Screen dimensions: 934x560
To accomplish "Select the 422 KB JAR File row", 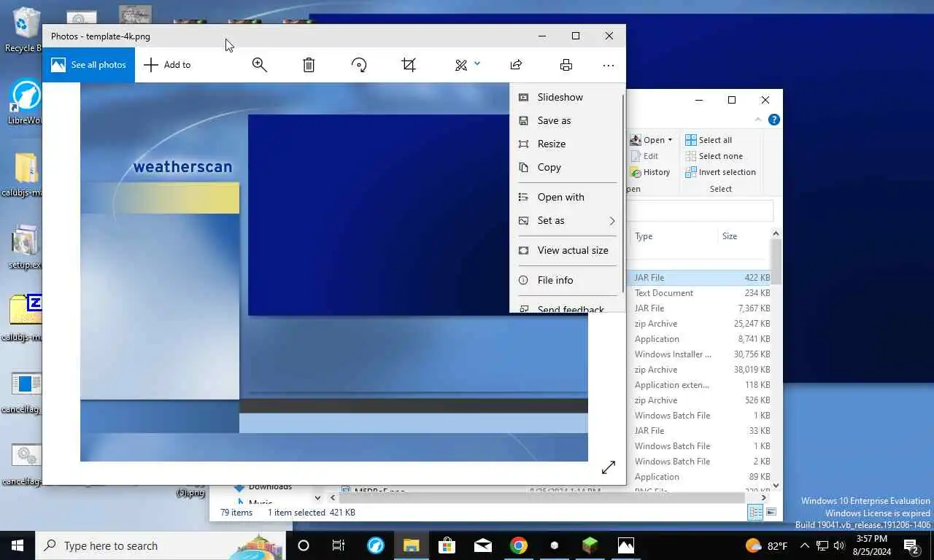I will (700, 278).
